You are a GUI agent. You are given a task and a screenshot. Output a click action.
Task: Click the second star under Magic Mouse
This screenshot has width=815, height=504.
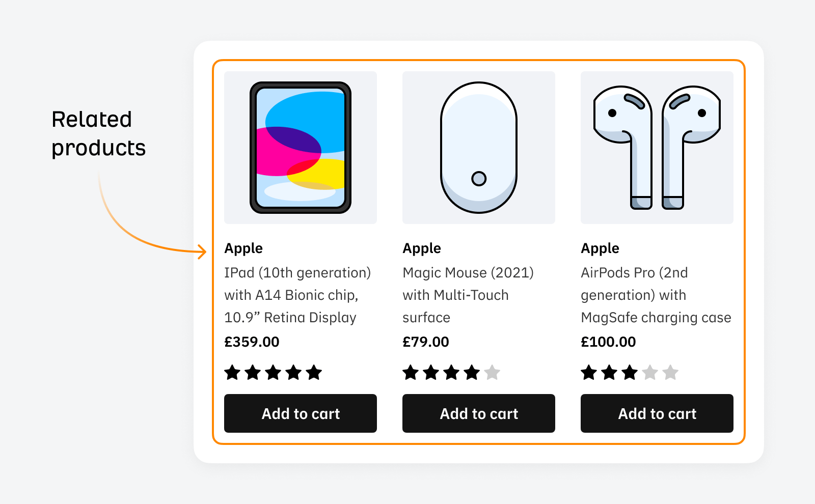point(432,373)
